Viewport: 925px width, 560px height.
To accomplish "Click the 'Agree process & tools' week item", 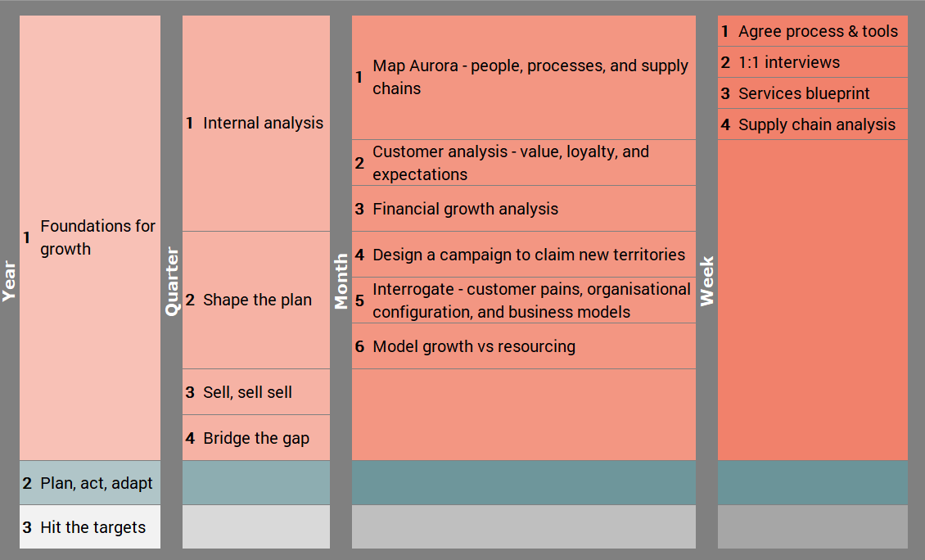I will point(813,31).
